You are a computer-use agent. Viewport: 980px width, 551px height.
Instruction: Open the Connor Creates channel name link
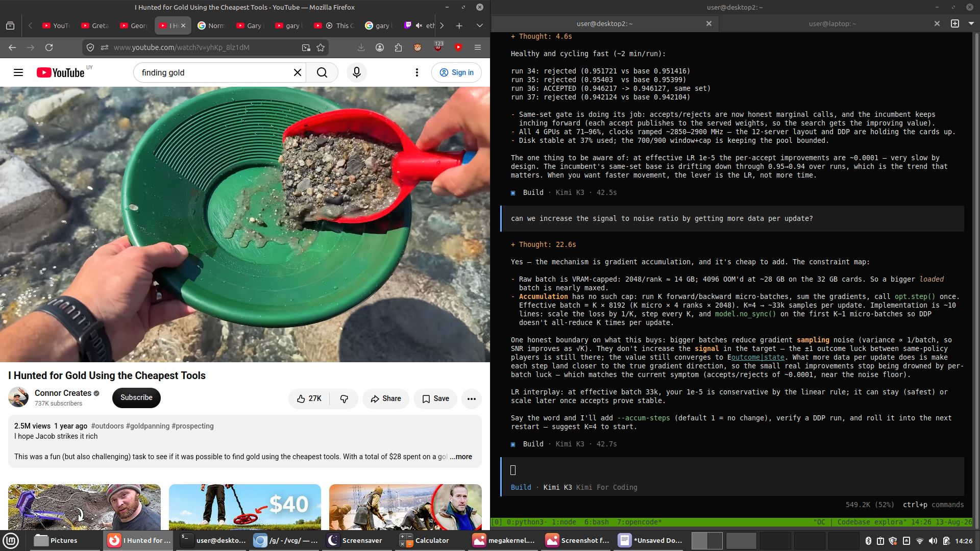coord(63,393)
